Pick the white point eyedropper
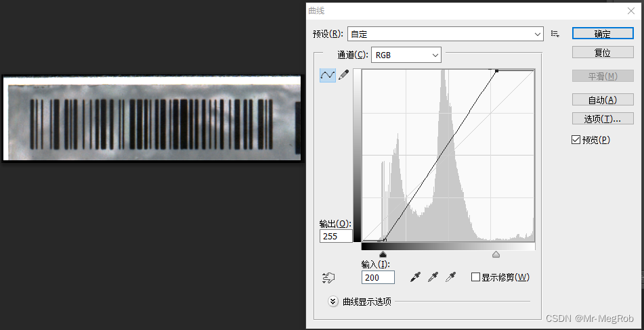 pyautogui.click(x=450, y=277)
